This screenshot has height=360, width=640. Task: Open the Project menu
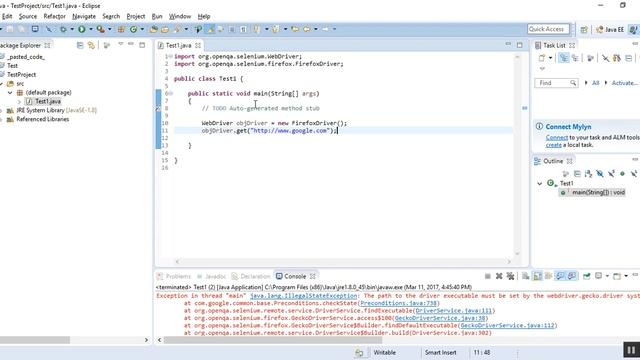pyautogui.click(x=136, y=16)
